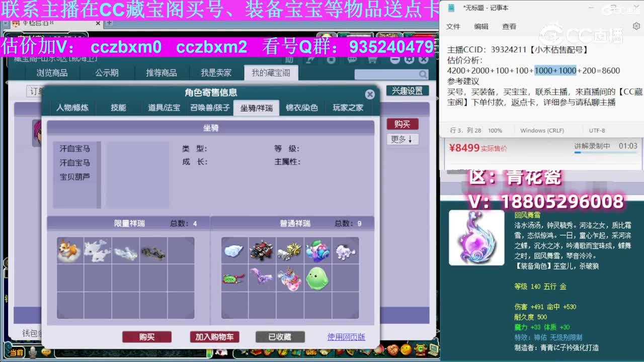
Task: Click the red 购买 button beside 更多
Action: point(403,124)
